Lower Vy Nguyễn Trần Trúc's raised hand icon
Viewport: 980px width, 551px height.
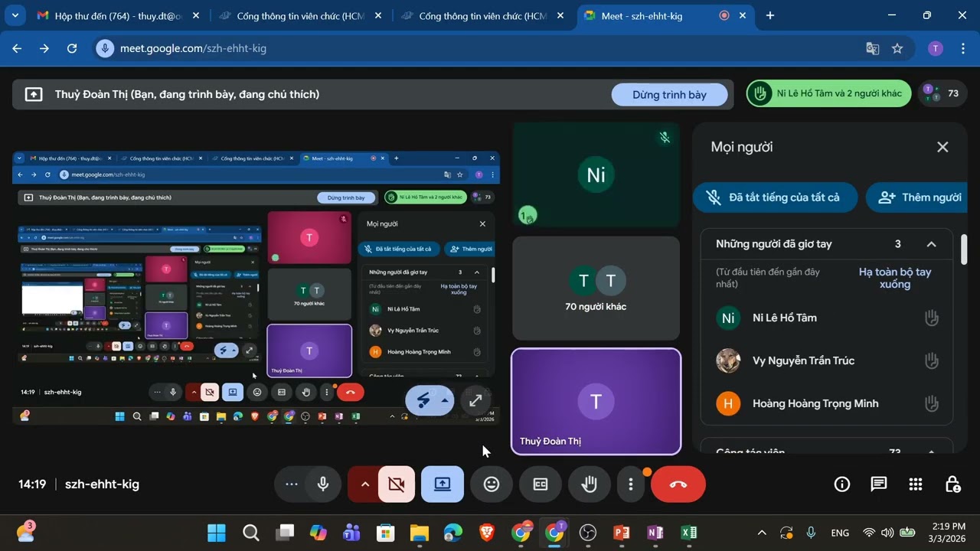coord(932,360)
